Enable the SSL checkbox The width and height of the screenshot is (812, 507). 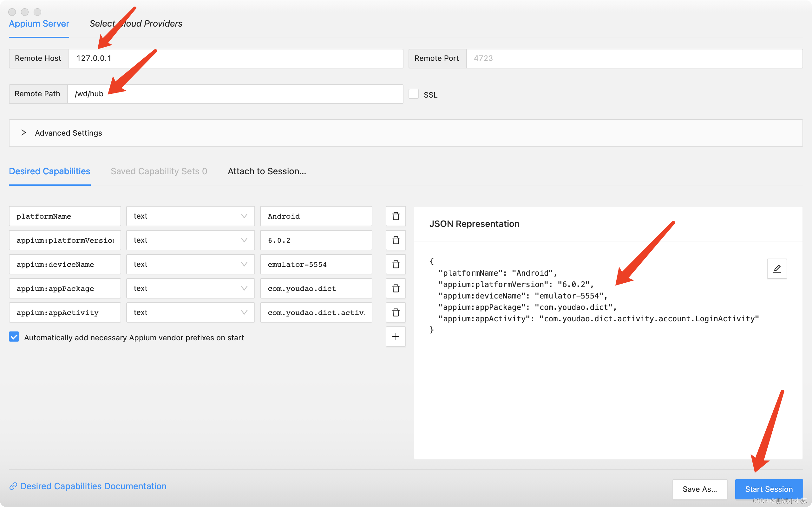[413, 94]
